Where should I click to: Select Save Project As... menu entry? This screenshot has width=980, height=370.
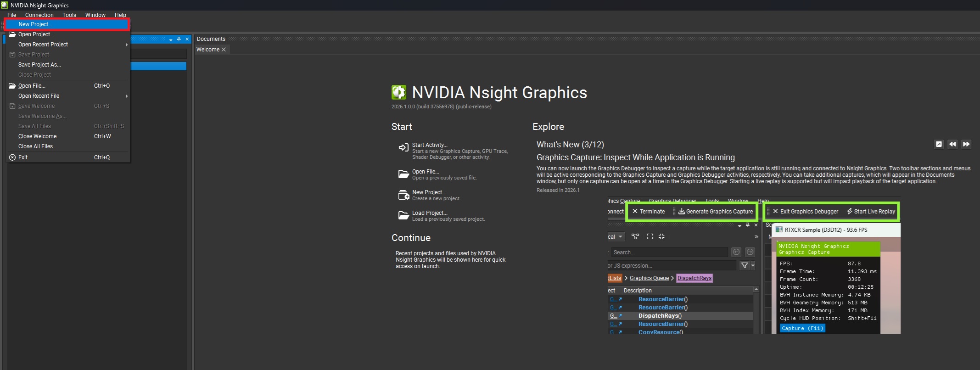point(39,65)
